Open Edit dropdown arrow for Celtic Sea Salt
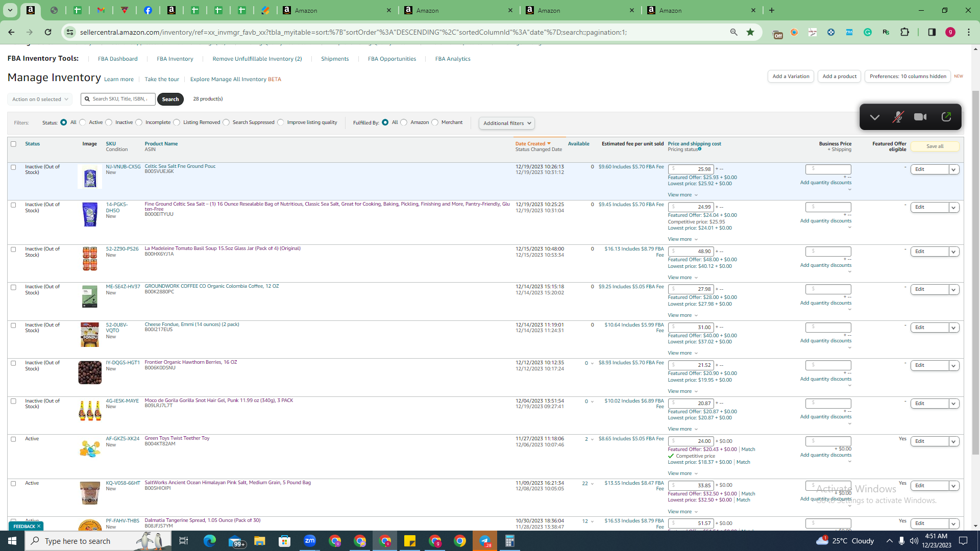980x551 pixels. coord(953,169)
